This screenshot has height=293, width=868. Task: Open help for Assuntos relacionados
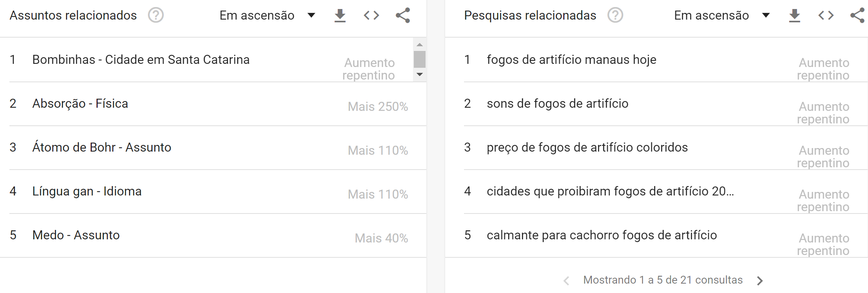(x=156, y=15)
